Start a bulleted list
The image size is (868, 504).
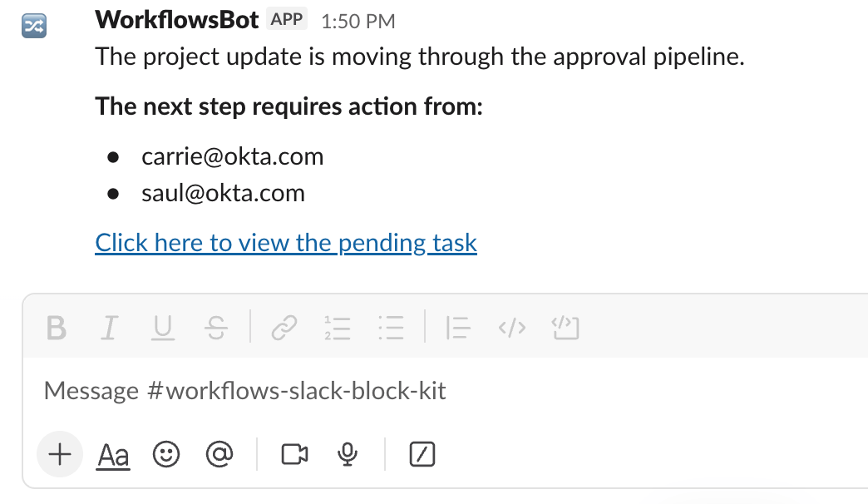tap(390, 329)
